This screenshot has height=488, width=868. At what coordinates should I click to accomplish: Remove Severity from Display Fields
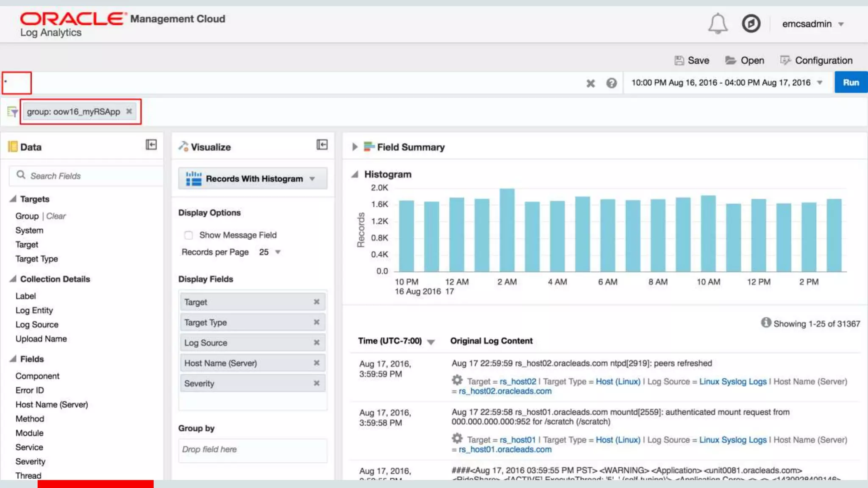[316, 383]
